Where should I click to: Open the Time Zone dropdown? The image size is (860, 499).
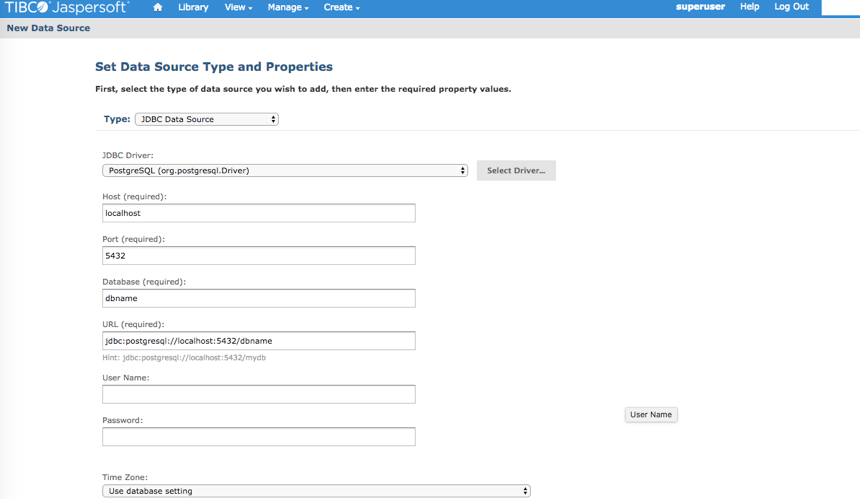(316, 491)
